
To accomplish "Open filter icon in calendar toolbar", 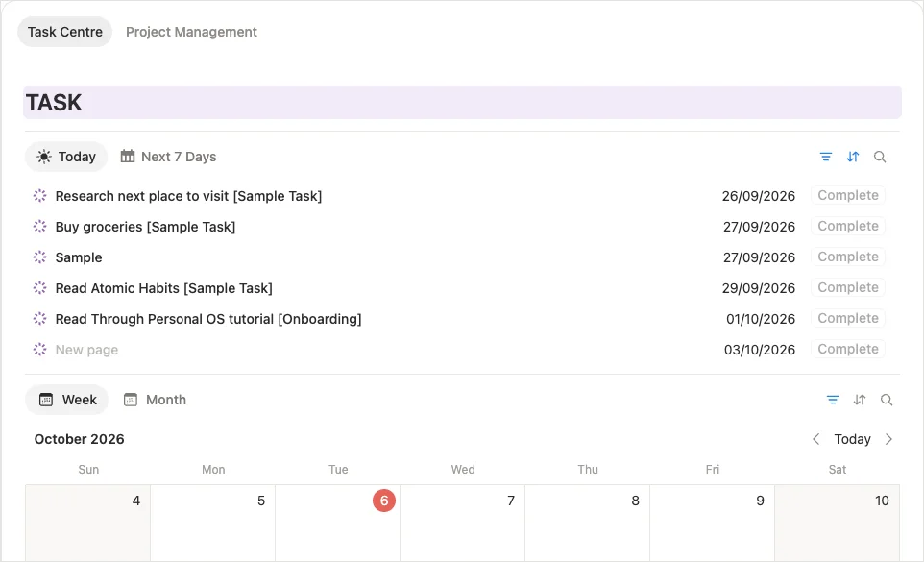I will (832, 400).
